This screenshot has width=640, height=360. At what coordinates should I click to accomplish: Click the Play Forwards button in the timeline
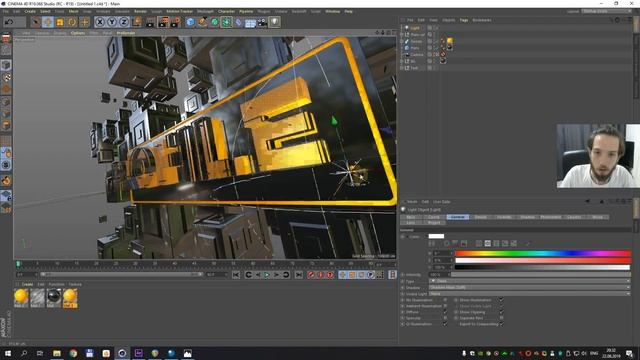pyautogui.click(x=267, y=275)
